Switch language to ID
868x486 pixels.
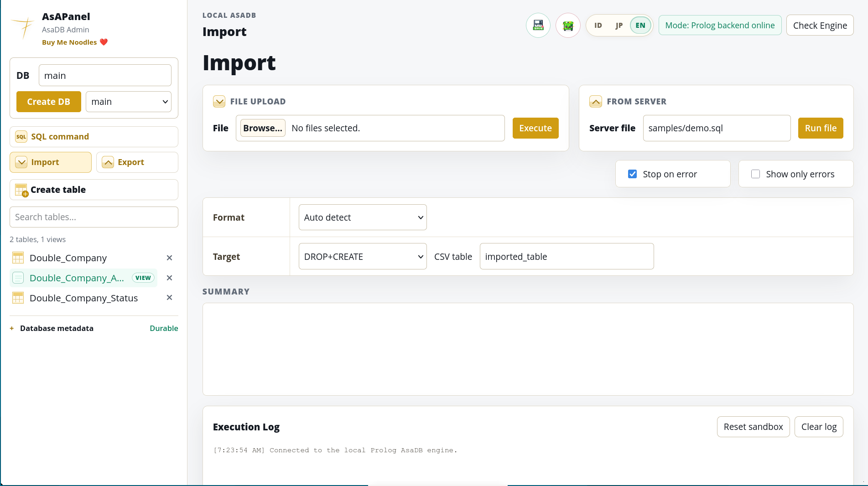tap(598, 26)
